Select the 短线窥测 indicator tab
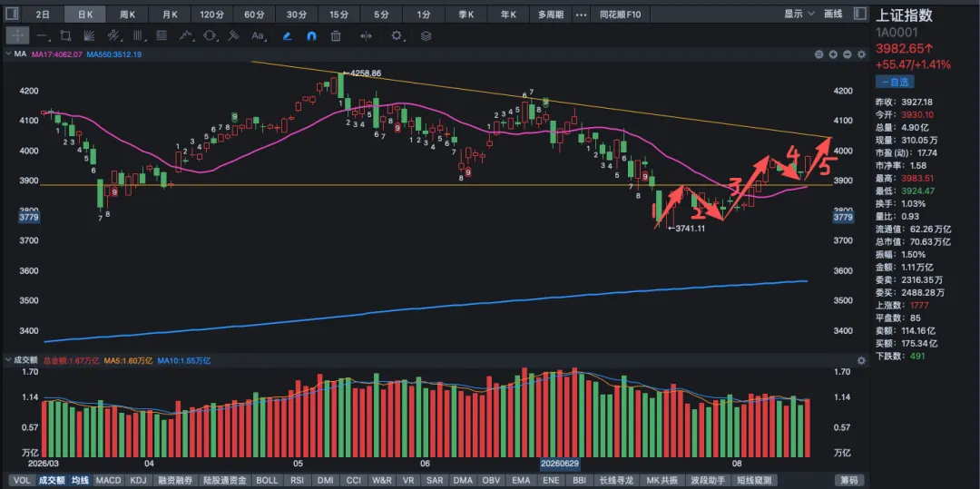Screen dimensions: 980x489 point(754,480)
